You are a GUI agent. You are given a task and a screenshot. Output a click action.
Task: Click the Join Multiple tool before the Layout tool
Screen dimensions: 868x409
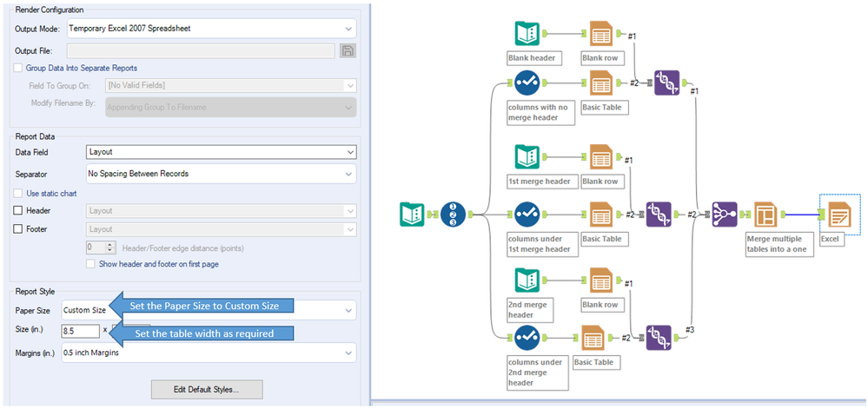click(x=725, y=214)
